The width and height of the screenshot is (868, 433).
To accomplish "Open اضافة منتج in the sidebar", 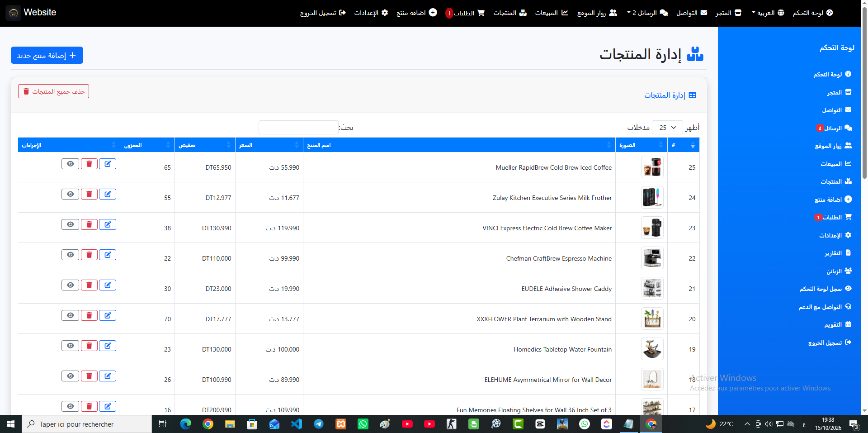I will 833,200.
